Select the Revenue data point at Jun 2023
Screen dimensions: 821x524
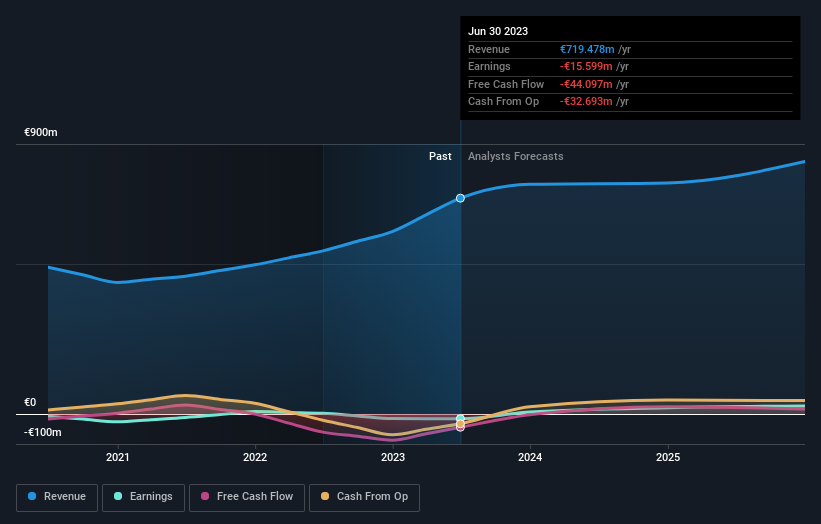click(x=460, y=198)
